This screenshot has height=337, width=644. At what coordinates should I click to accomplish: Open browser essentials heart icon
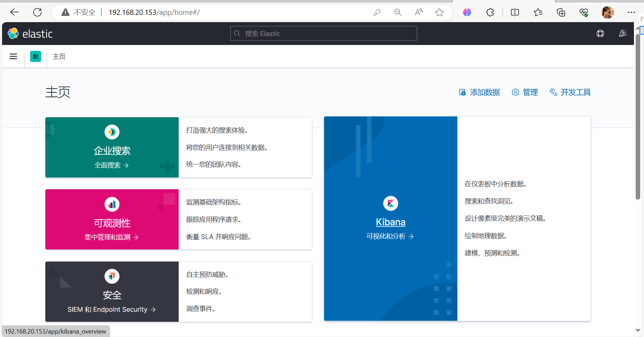pyautogui.click(x=584, y=12)
